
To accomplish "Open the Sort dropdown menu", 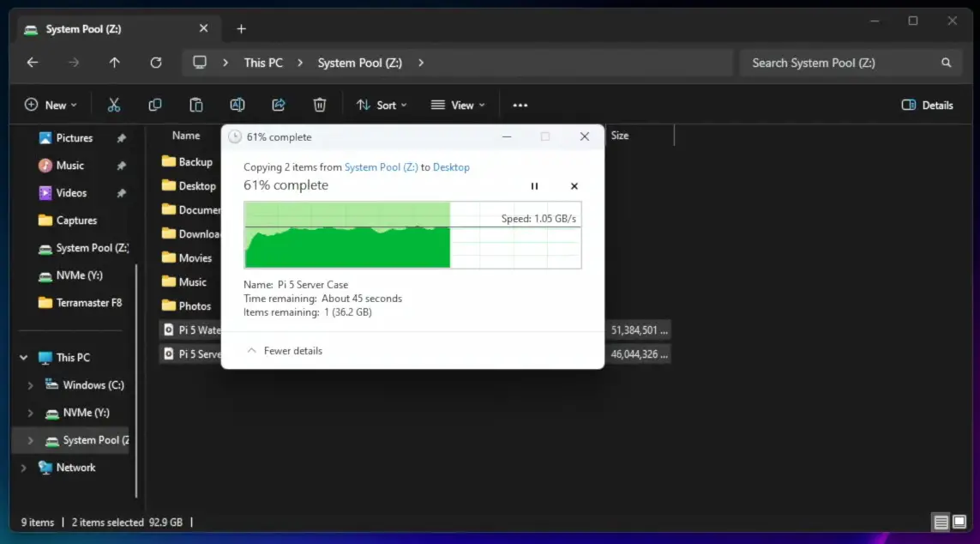I will [382, 105].
